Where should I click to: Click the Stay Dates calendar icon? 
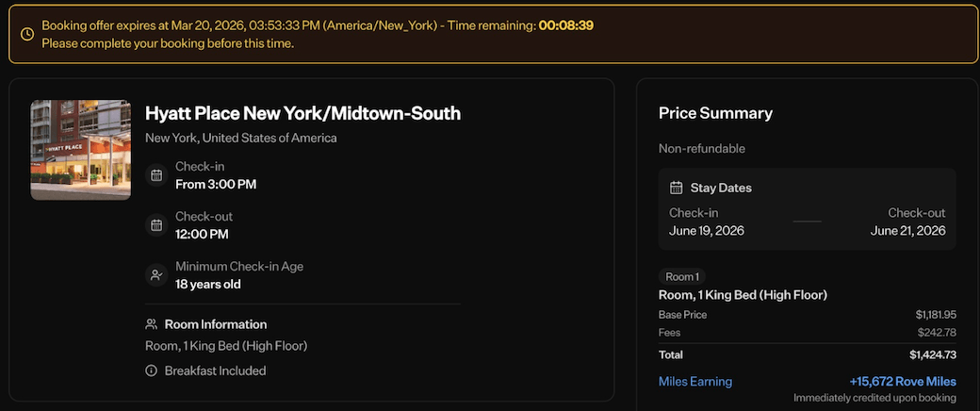(x=677, y=188)
